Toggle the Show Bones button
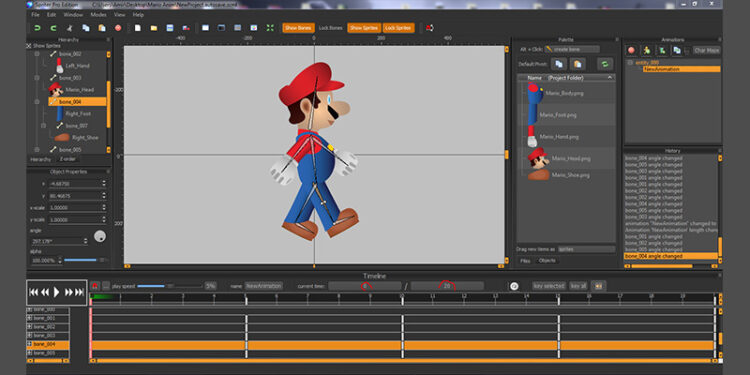Image resolution: width=750 pixels, height=375 pixels. [x=298, y=28]
